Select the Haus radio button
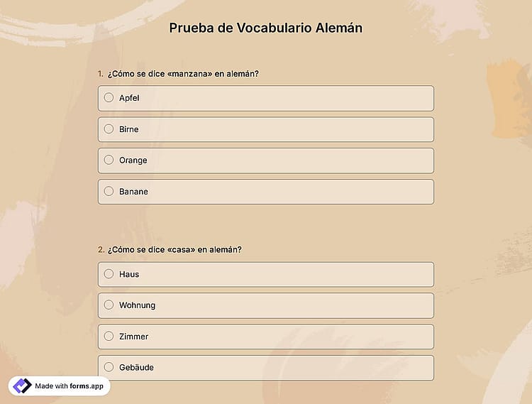 109,273
